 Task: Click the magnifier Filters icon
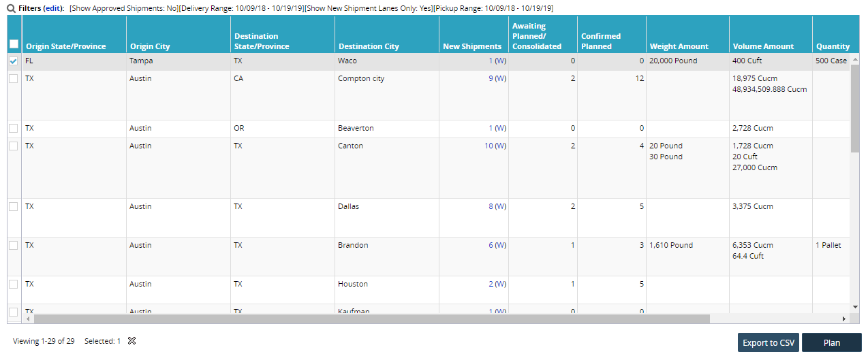(12, 8)
